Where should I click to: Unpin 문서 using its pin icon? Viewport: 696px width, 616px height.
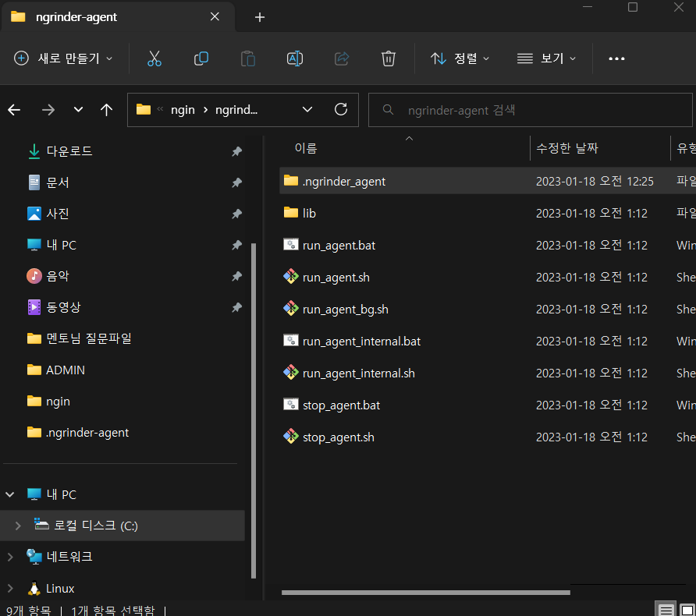click(237, 182)
